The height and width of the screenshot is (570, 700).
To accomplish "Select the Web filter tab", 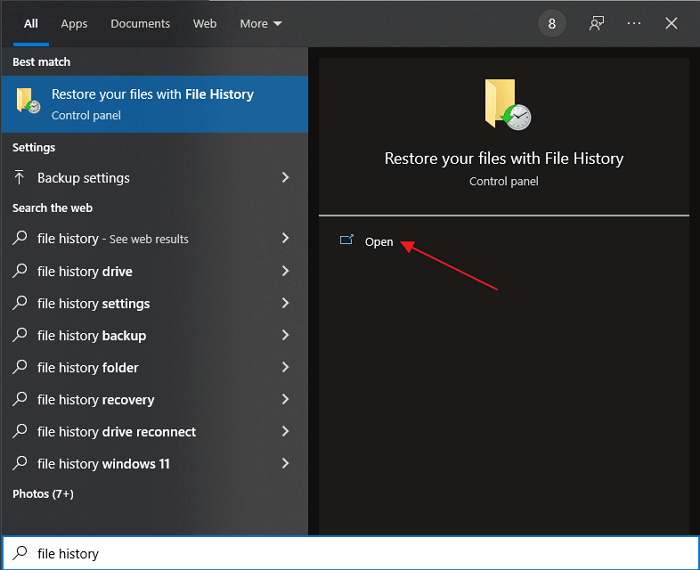I will click(x=205, y=24).
